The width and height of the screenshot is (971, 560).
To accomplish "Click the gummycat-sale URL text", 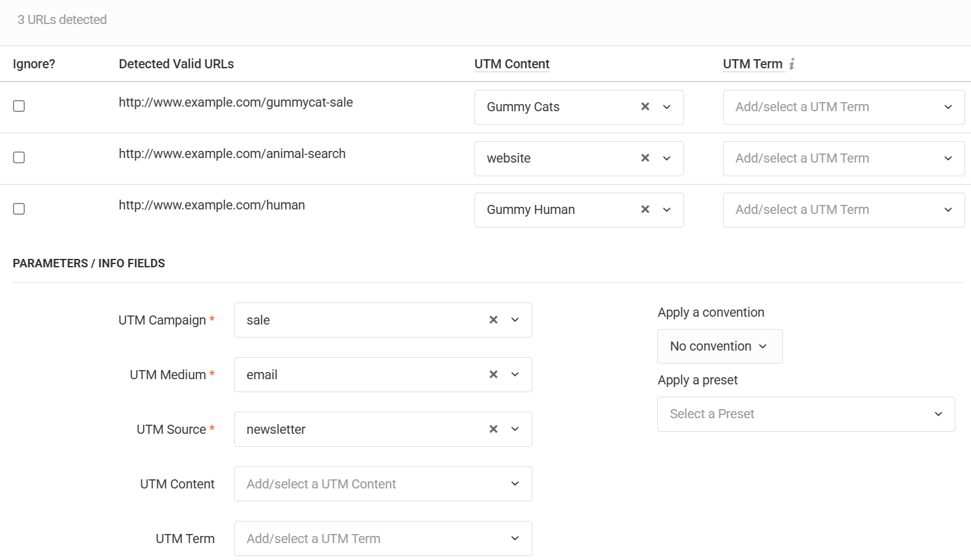I will 236,102.
